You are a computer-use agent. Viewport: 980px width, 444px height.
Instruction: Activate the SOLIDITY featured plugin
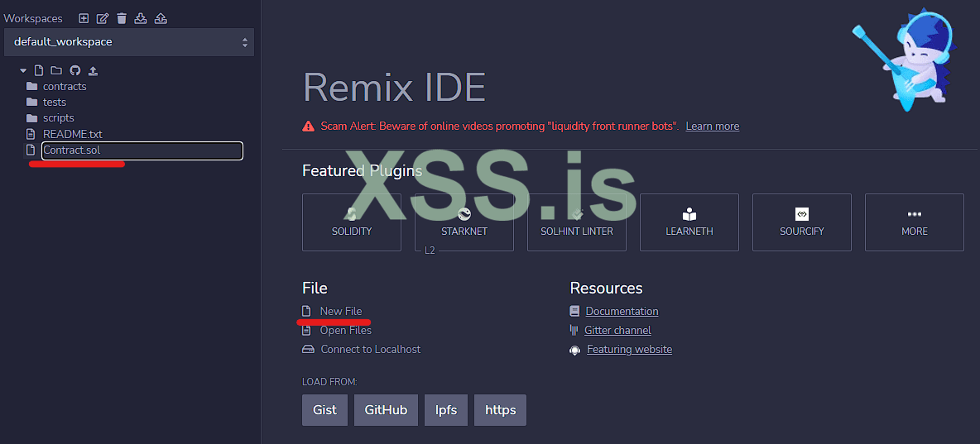click(351, 222)
